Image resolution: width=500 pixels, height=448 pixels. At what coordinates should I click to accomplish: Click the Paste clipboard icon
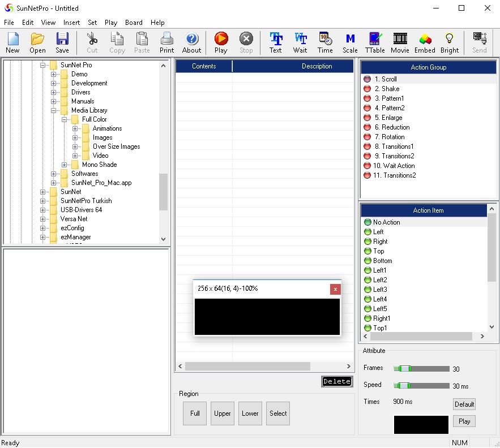click(142, 42)
